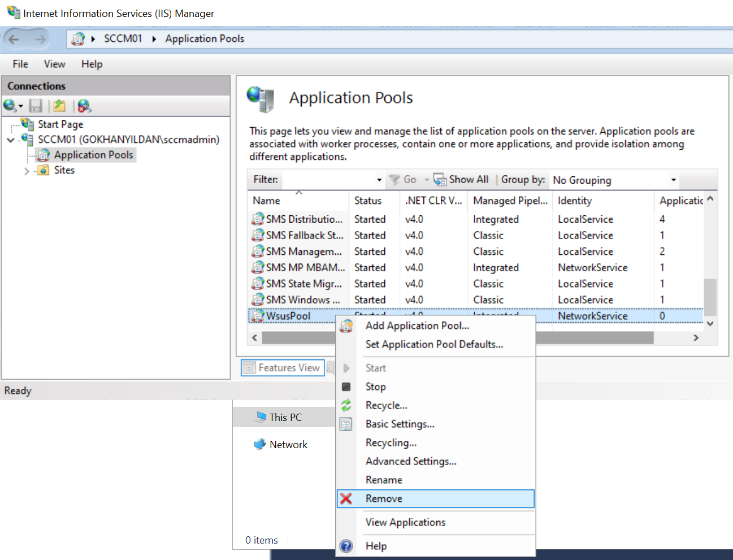Open the Group by No Grouping dropdown
Viewport: 733px width, 560px height.
[673, 180]
